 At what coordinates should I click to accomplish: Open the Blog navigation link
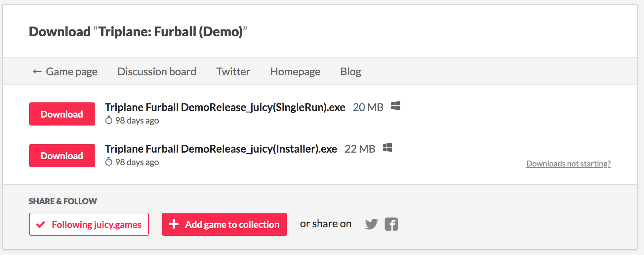pos(351,72)
